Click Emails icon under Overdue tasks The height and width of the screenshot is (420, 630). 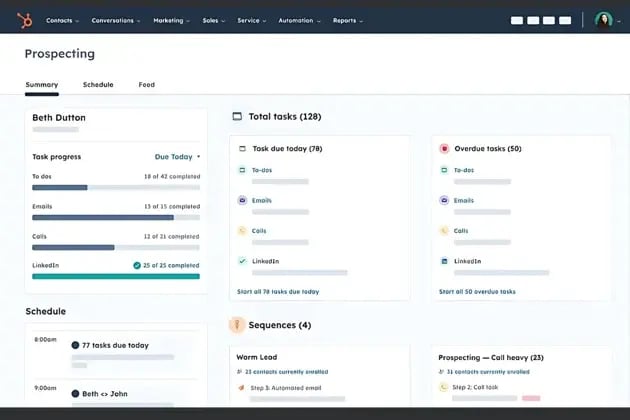pos(444,200)
